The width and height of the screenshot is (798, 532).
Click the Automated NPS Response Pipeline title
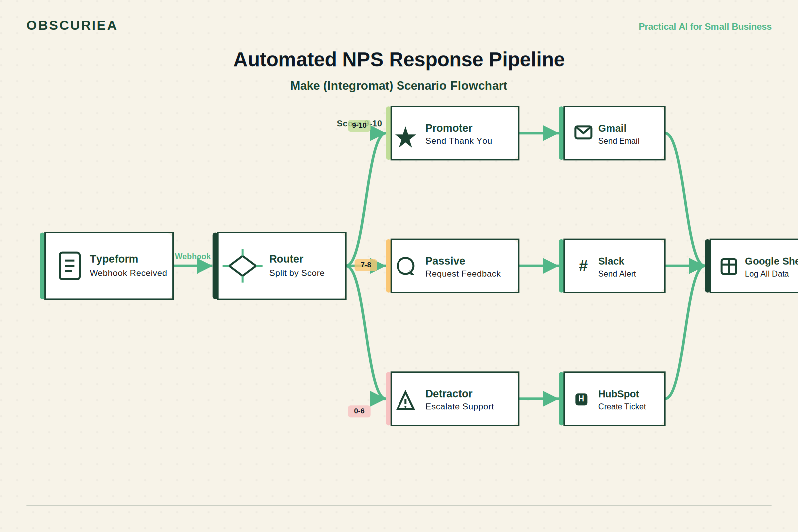(399, 60)
